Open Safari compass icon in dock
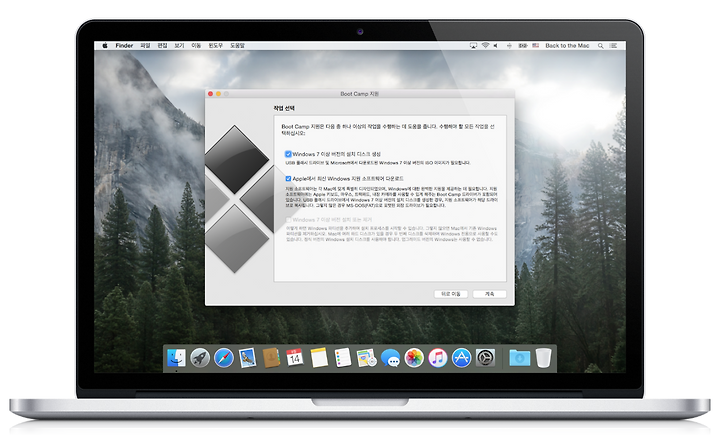This screenshot has width=720, height=442. (x=224, y=358)
